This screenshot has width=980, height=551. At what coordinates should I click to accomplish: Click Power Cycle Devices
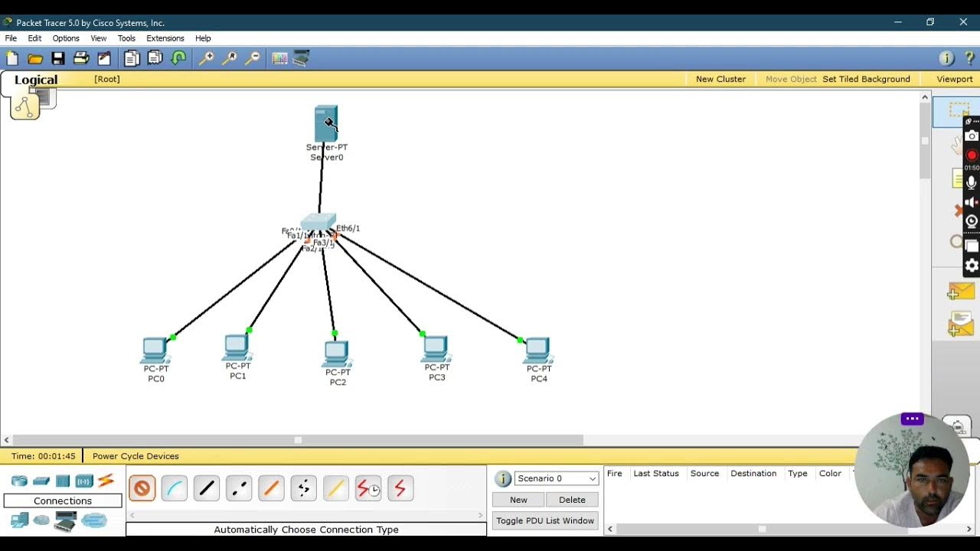(x=136, y=456)
